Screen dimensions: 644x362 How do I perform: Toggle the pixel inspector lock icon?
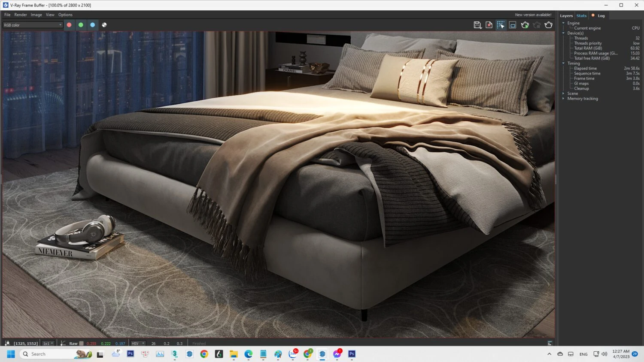[x=7, y=343]
